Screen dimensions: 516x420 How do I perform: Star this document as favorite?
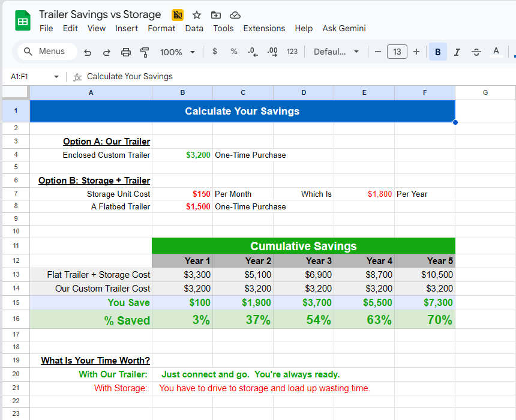197,15
